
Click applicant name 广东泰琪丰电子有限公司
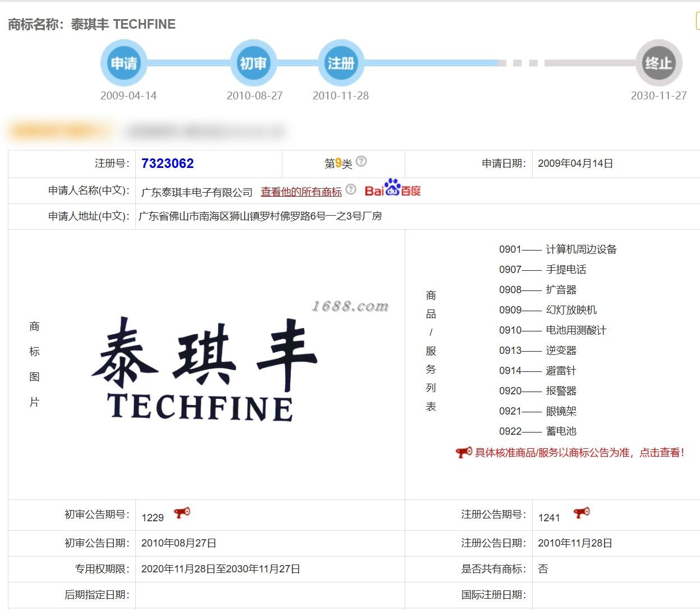tap(197, 192)
